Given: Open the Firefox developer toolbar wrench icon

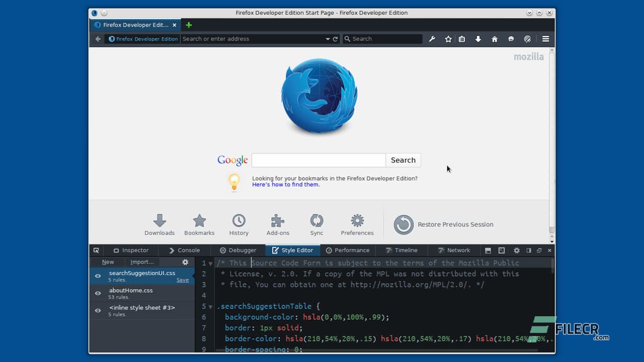Looking at the screenshot, I should tap(432, 39).
